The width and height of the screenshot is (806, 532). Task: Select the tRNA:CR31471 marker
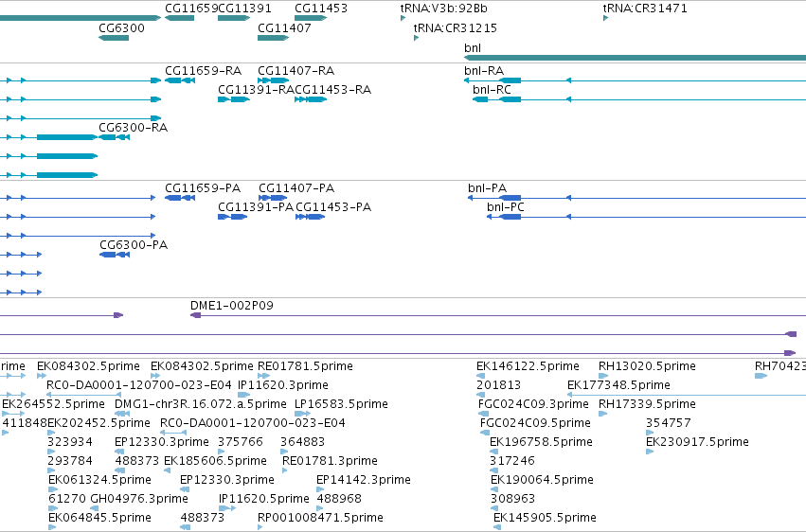pos(605,18)
